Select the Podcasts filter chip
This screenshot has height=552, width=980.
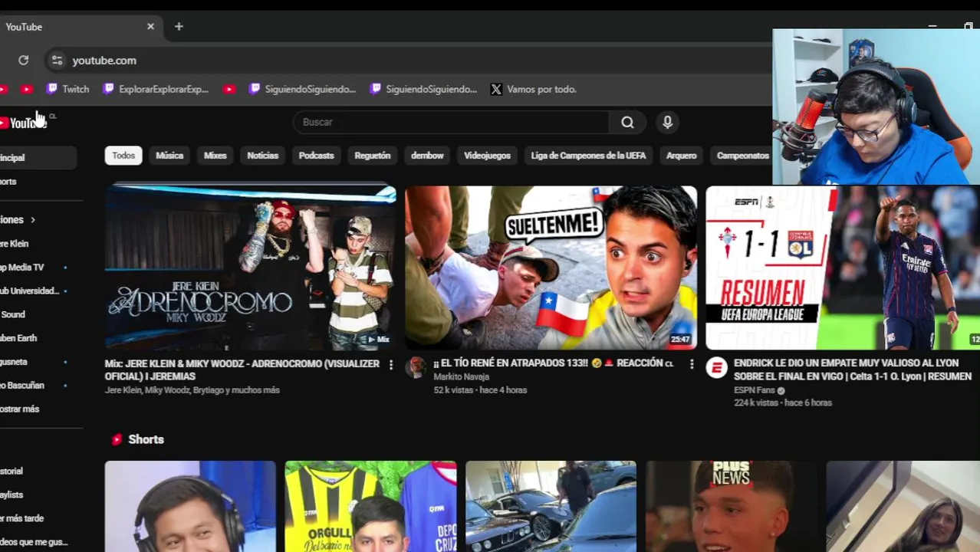316,155
